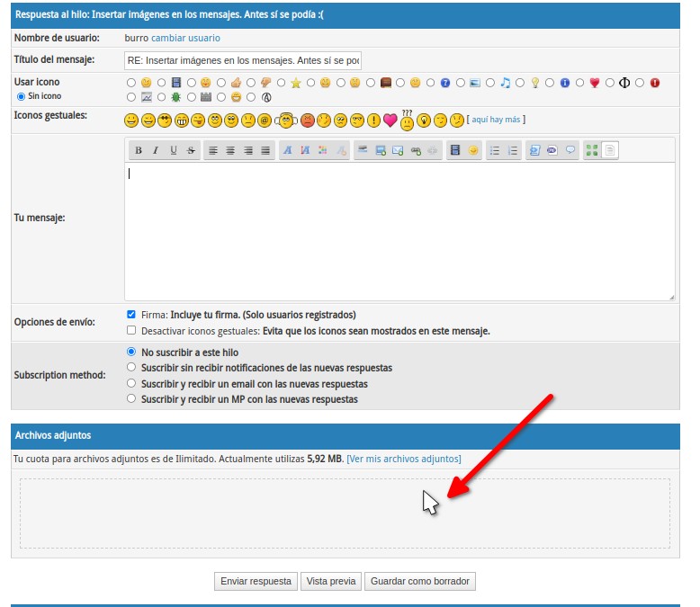Center-align the message text
Screen dimensions: 700x607
click(x=230, y=151)
